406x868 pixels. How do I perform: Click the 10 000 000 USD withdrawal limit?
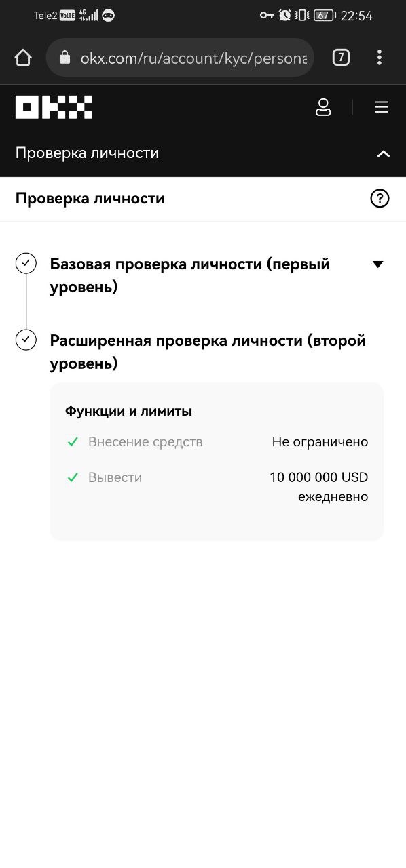(x=318, y=477)
